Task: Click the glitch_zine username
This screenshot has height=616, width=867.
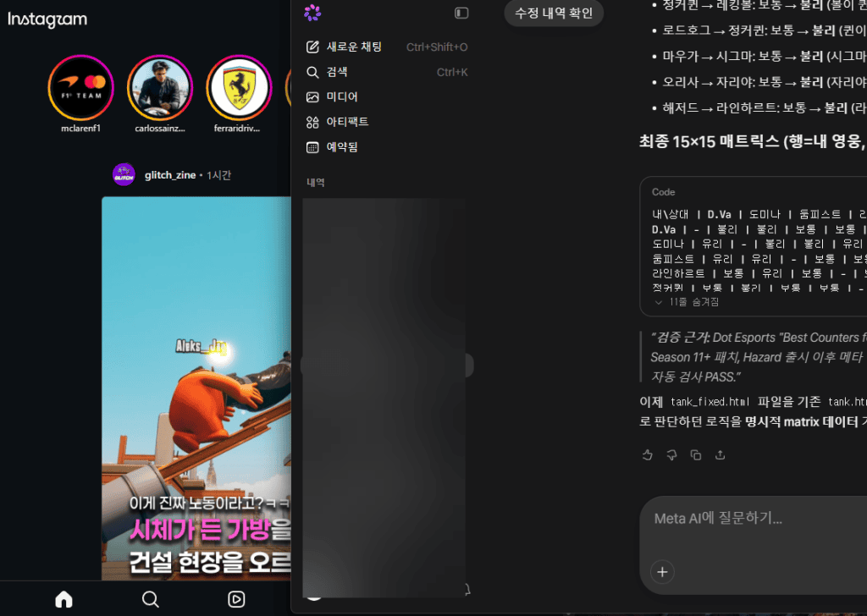Action: [169, 175]
